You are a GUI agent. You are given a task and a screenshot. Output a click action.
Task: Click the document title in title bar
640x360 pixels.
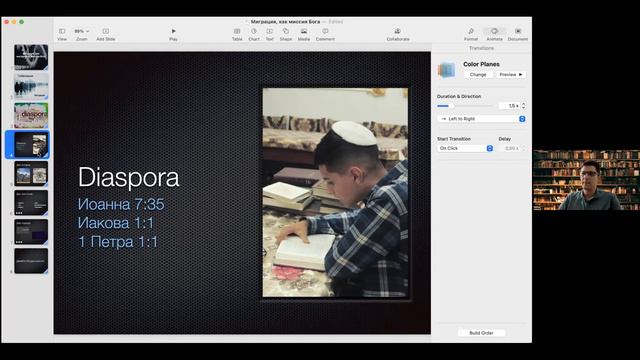[285, 22]
